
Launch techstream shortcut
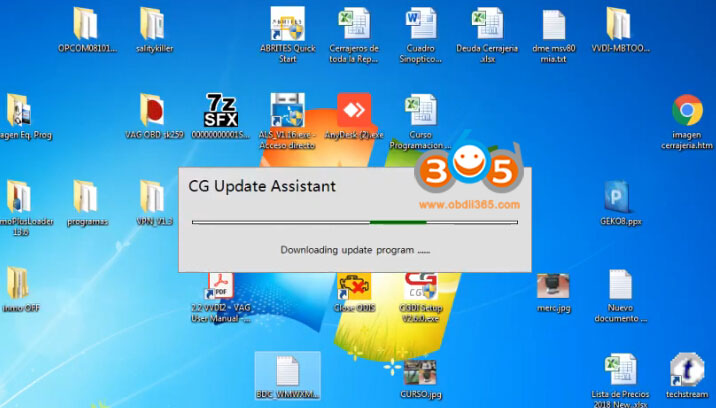pos(687,369)
